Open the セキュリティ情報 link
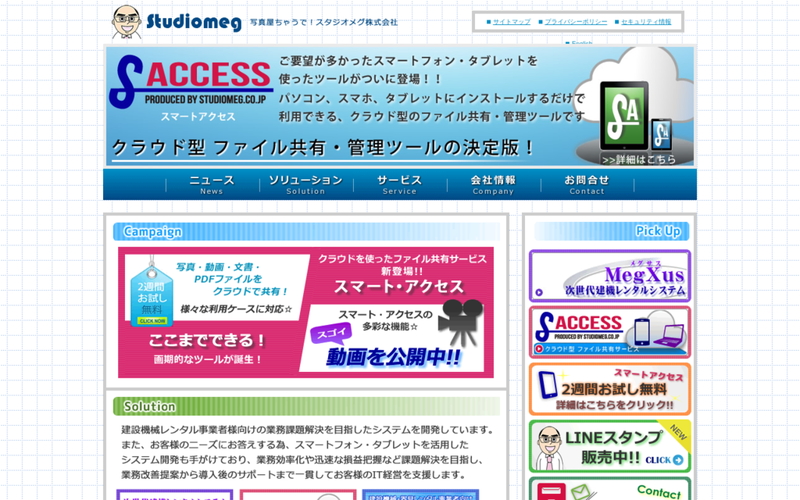Screen dimensions: 800x500 (x=646, y=22)
